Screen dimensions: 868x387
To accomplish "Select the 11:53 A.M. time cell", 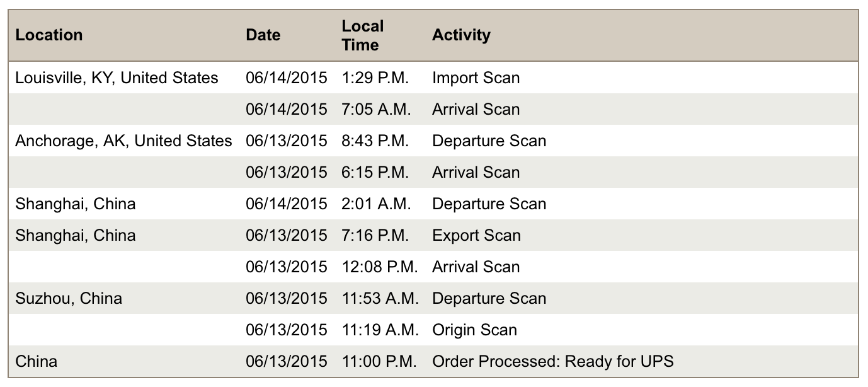I will point(380,299).
